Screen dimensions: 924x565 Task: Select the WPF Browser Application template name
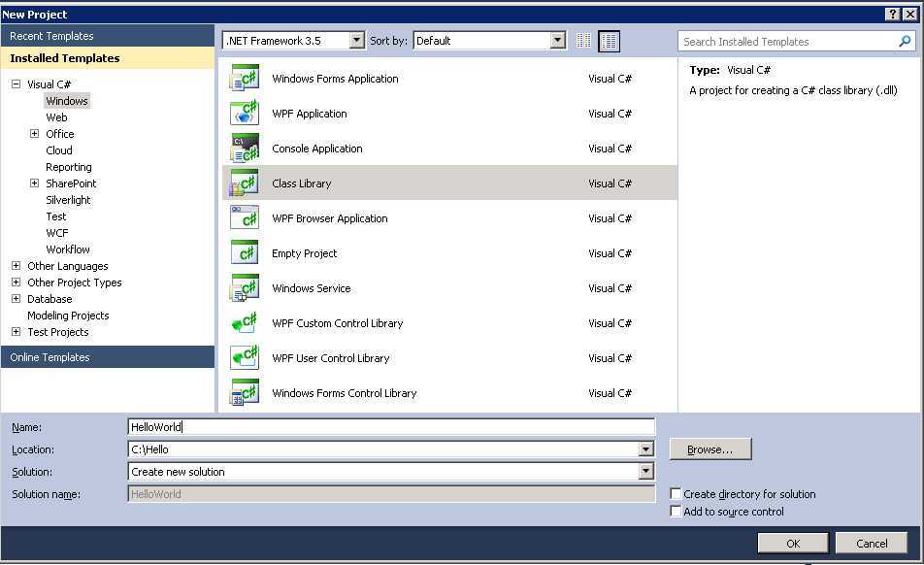(330, 218)
